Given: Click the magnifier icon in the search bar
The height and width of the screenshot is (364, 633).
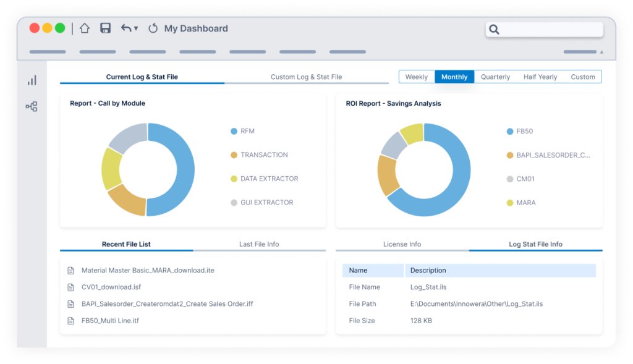Looking at the screenshot, I should [x=494, y=29].
